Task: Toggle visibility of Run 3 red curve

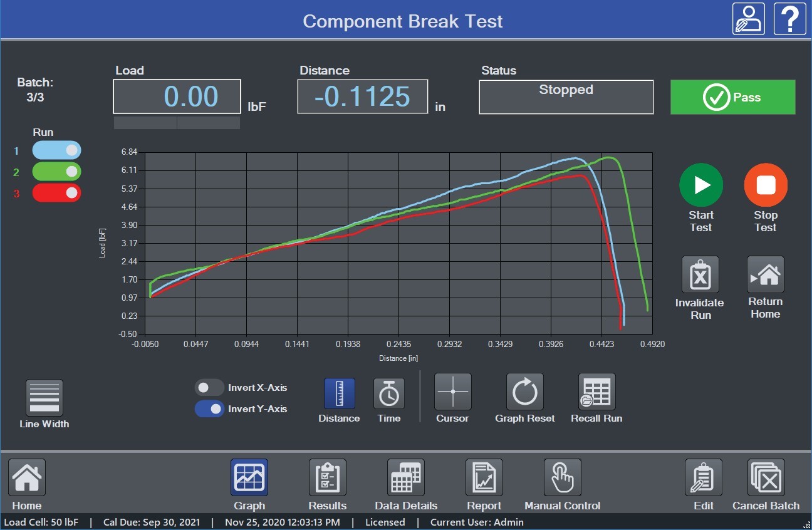Action: [x=56, y=193]
